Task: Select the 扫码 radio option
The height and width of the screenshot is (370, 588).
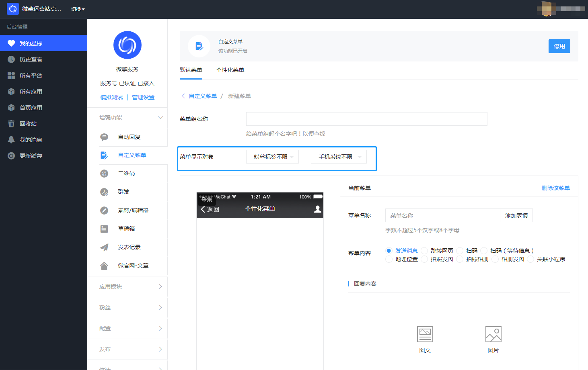Action: pos(459,250)
